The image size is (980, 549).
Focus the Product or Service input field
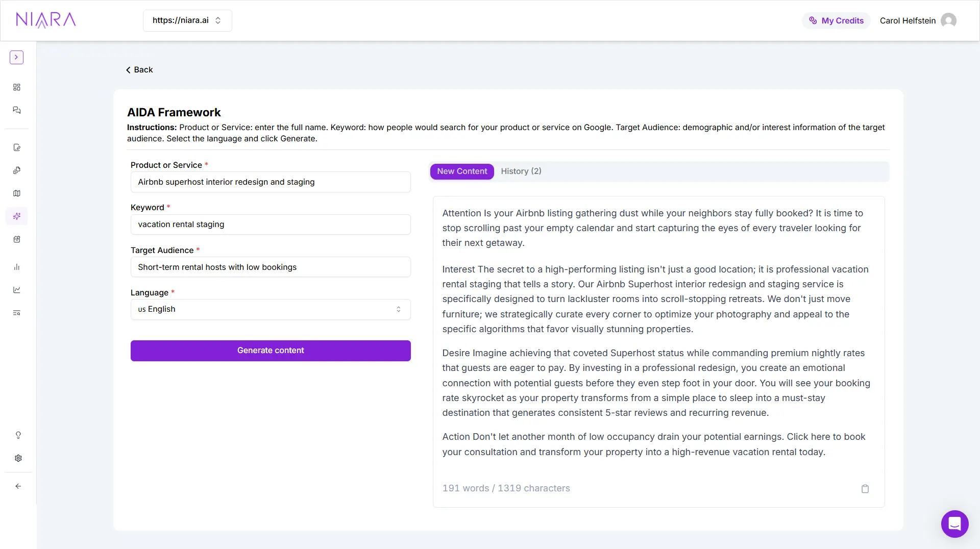(x=271, y=182)
